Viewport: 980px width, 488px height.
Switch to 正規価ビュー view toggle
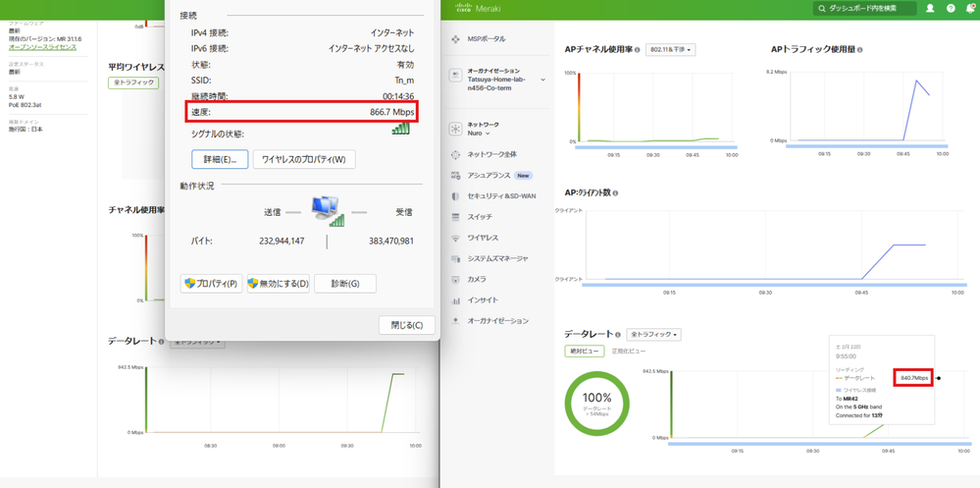[629, 352]
